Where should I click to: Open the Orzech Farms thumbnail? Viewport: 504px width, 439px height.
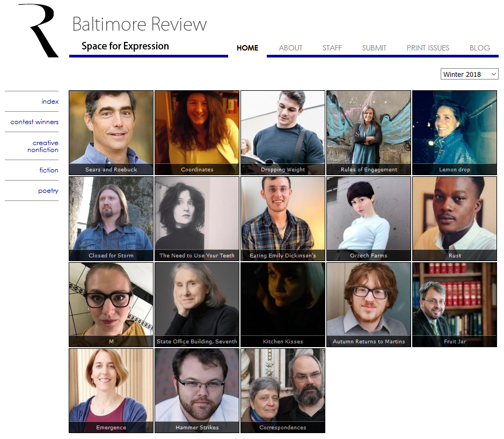[369, 219]
